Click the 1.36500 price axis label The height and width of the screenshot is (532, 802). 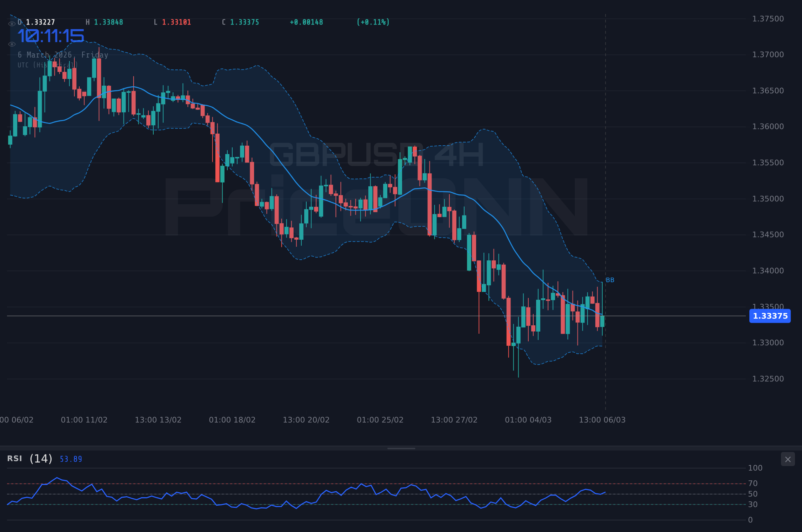click(x=768, y=91)
